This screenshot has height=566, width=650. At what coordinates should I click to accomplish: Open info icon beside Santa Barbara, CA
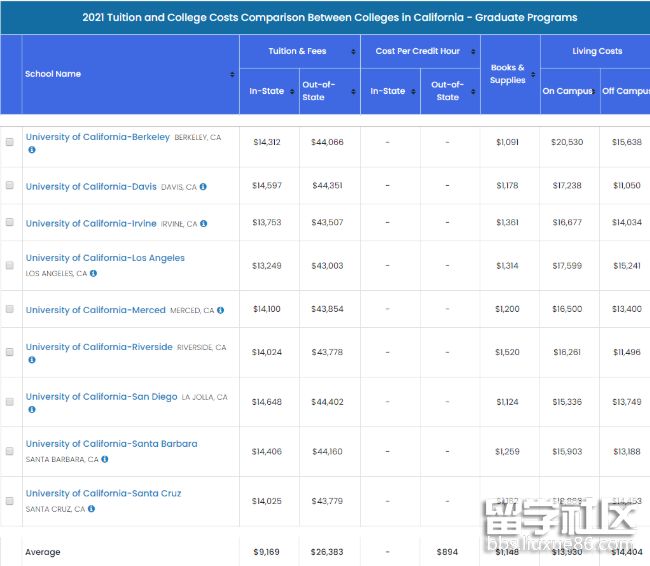point(105,459)
